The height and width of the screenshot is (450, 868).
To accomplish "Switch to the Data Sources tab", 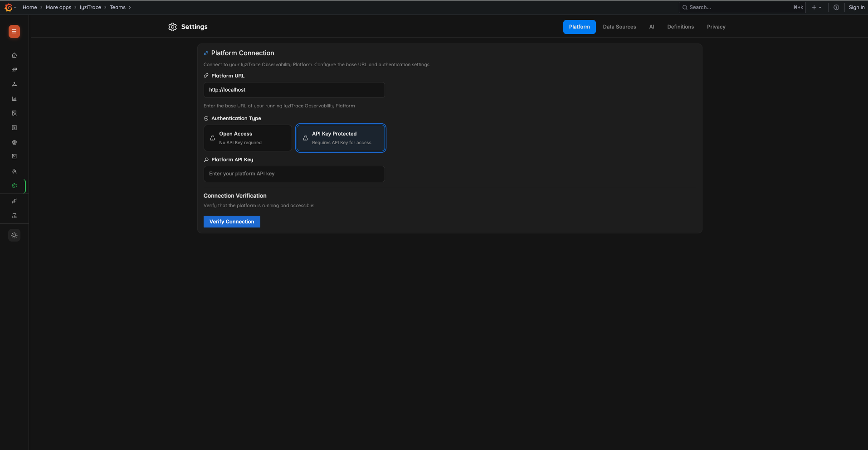I will (x=619, y=27).
